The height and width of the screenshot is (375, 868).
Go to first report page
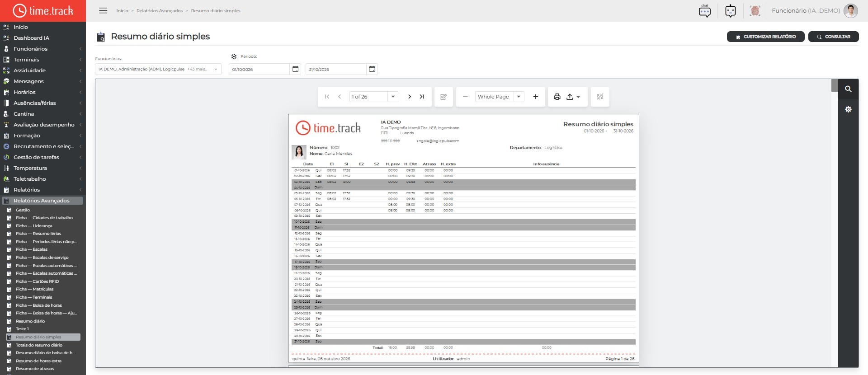click(x=327, y=97)
